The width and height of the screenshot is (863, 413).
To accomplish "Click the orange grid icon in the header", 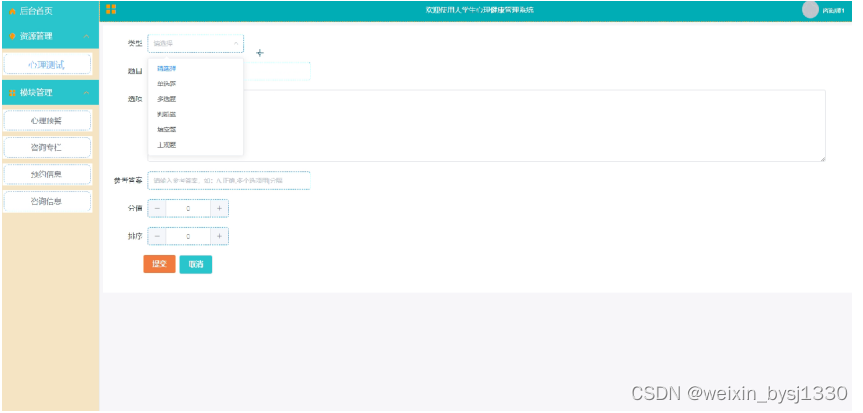I will point(111,9).
